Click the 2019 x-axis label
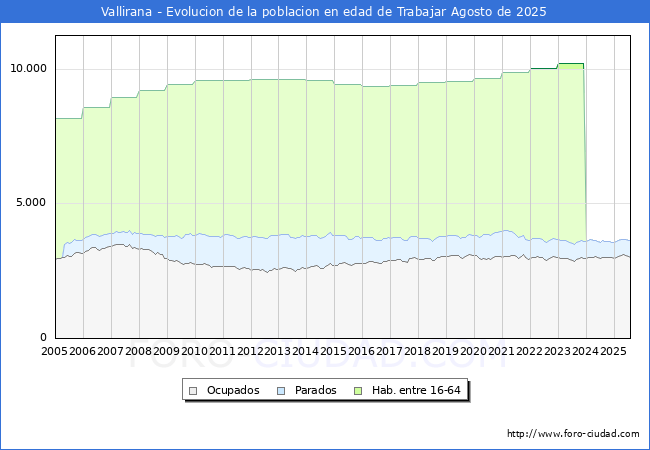The height and width of the screenshot is (450, 650). point(446,351)
